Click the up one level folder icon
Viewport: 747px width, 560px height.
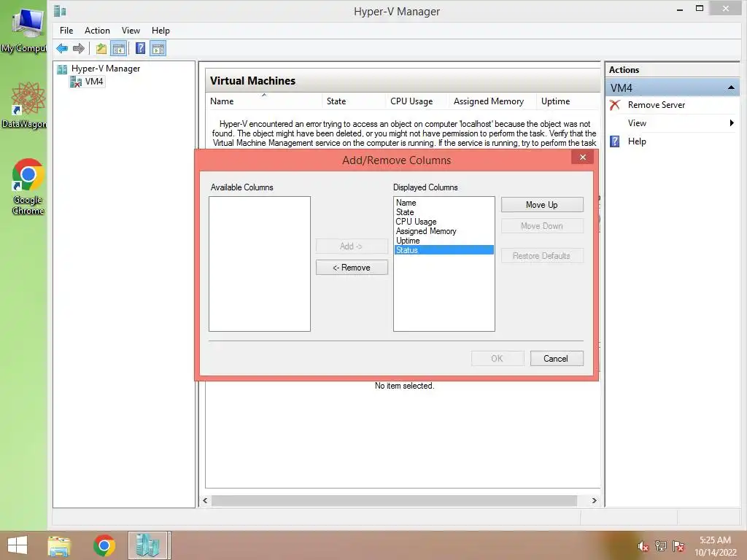pos(101,48)
